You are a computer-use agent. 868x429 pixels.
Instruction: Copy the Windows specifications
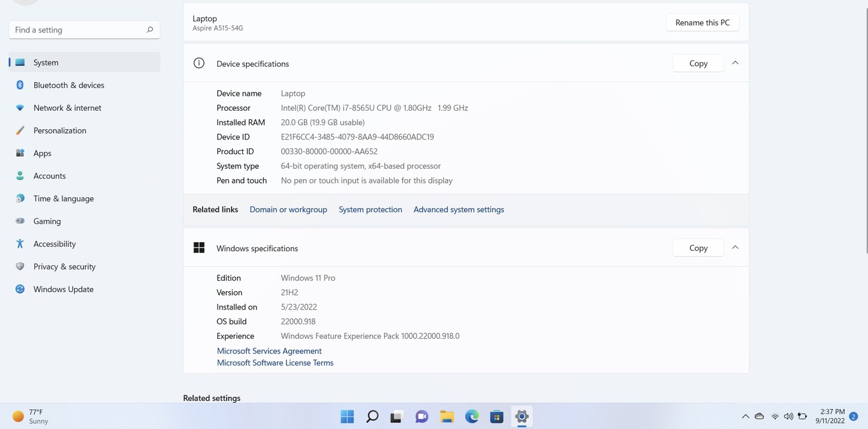(x=698, y=248)
